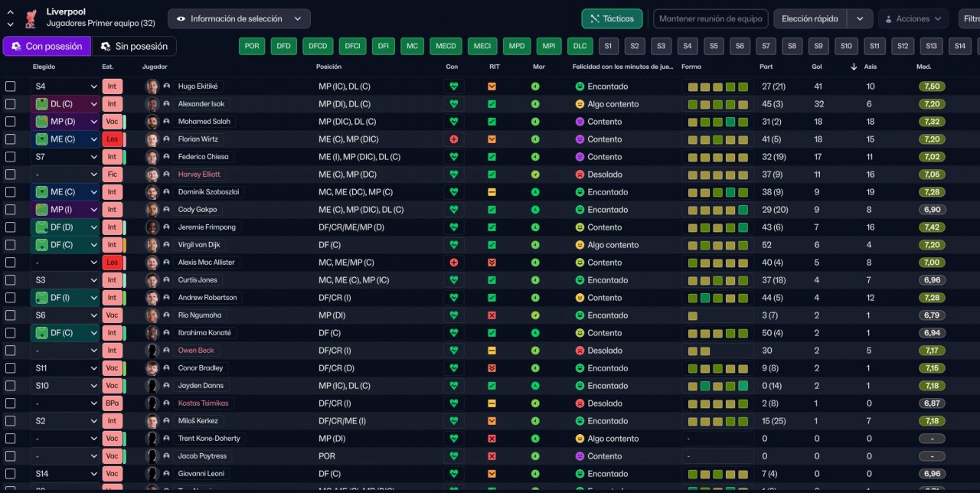Click Alexander Isak's yellow happiness face icon
Screen dimensions: 980x493
coord(580,104)
